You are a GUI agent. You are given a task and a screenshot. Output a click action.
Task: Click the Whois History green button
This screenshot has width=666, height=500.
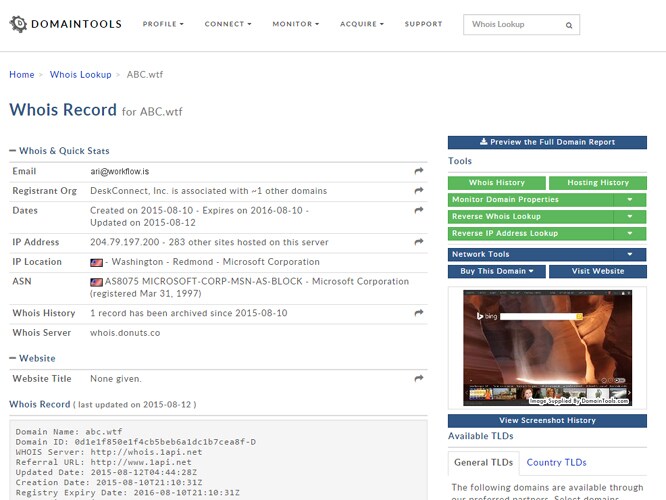(x=497, y=183)
